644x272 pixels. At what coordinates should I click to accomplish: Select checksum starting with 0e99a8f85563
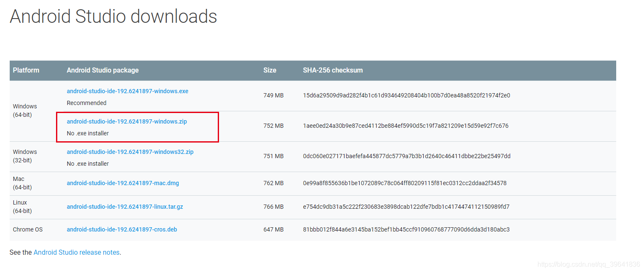(405, 183)
